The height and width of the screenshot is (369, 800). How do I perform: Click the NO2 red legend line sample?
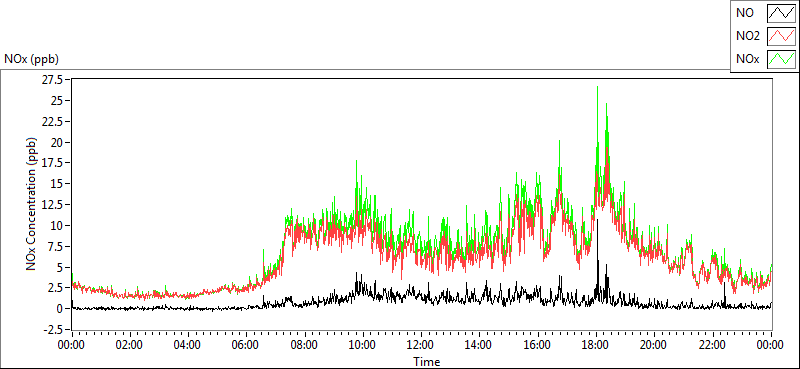782,36
